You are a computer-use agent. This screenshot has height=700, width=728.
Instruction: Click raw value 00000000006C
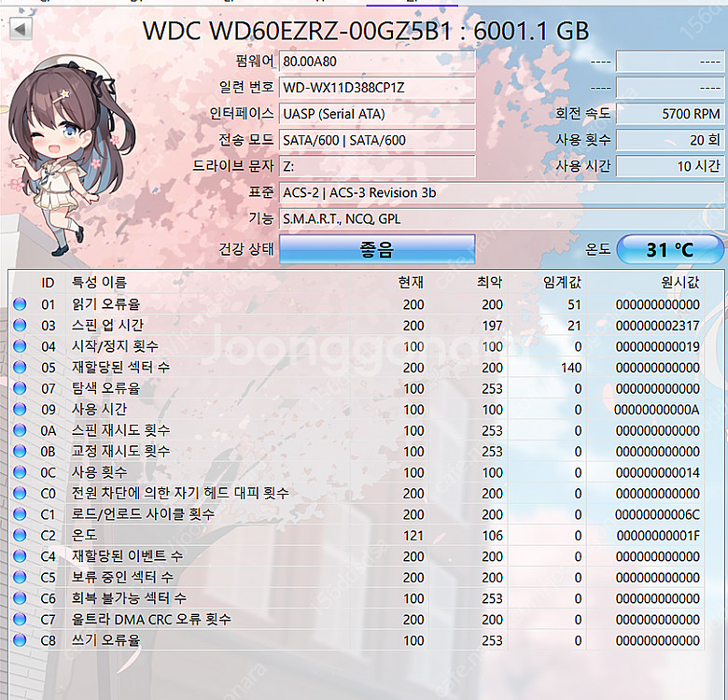tap(657, 515)
